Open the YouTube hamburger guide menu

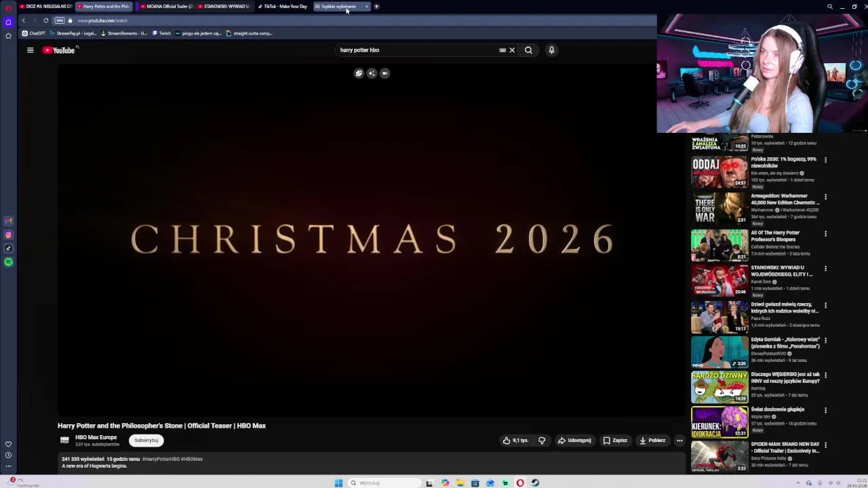coord(30,50)
